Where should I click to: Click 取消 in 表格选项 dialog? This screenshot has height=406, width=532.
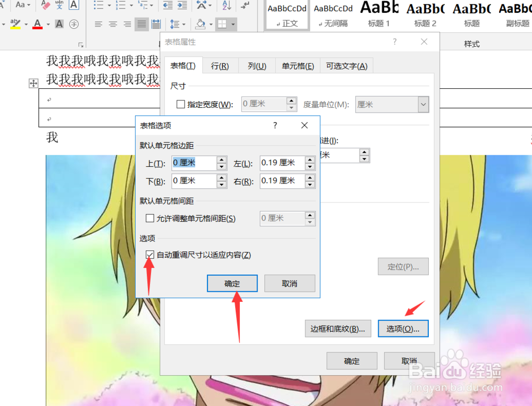pos(289,283)
